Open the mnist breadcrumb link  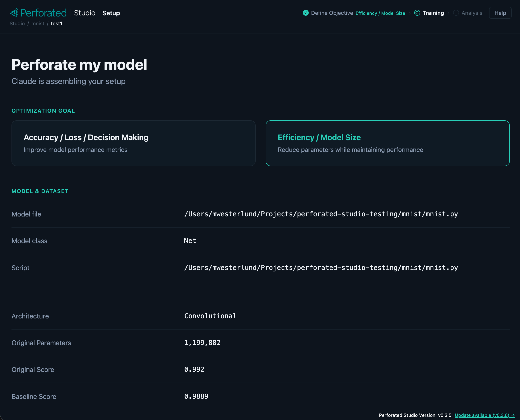[38, 23]
